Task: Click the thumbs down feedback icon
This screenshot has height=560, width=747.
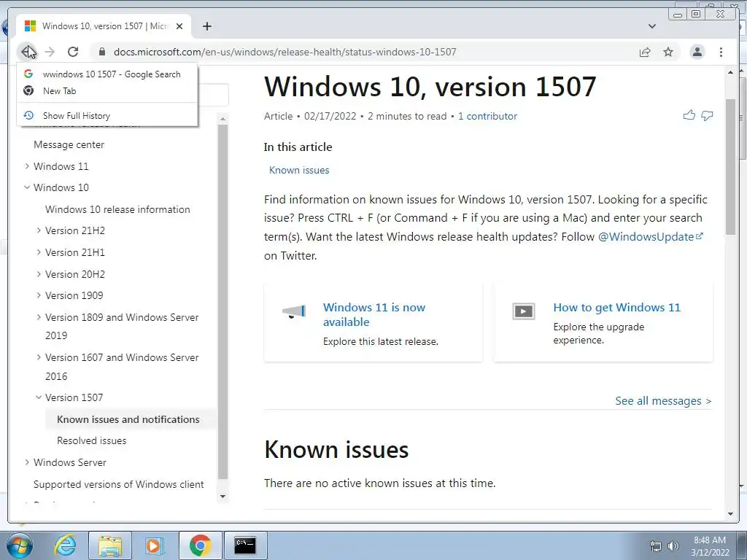Action: click(x=707, y=115)
